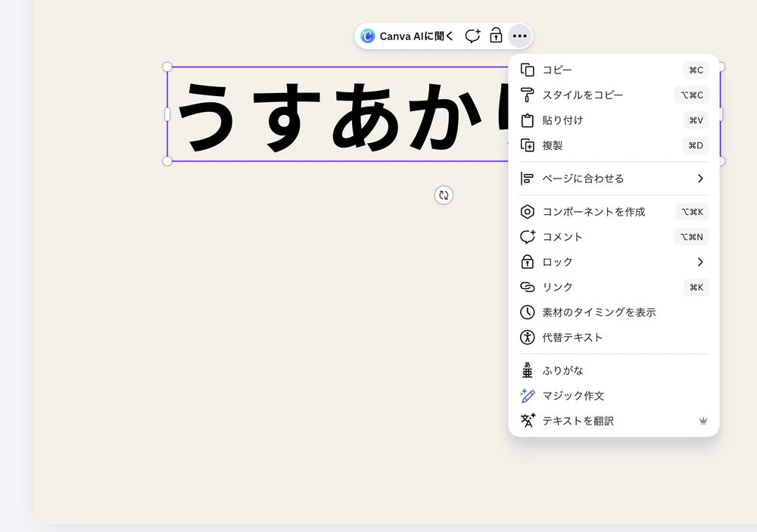Click the comment bubble icon beside コメント
757x532 pixels.
click(x=527, y=237)
